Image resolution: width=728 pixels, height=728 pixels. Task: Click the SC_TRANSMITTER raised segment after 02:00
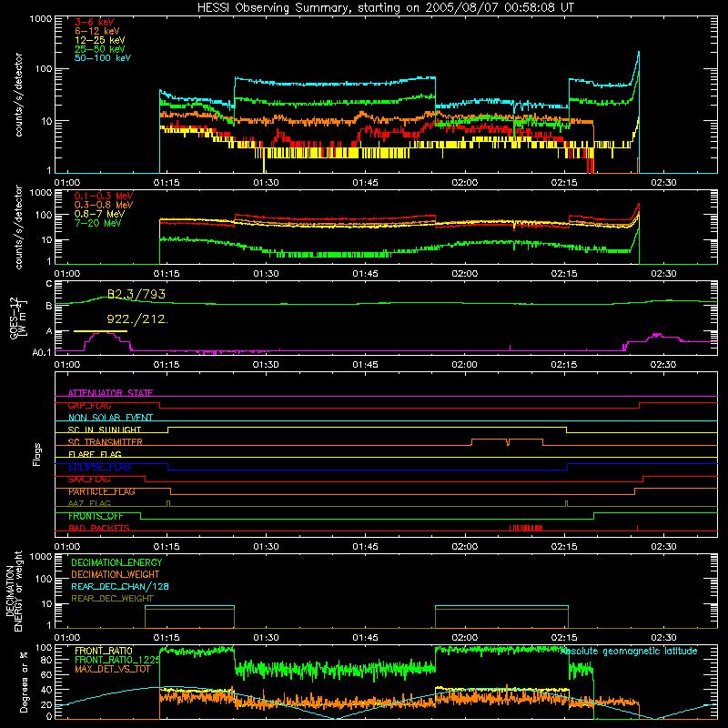[507, 441]
